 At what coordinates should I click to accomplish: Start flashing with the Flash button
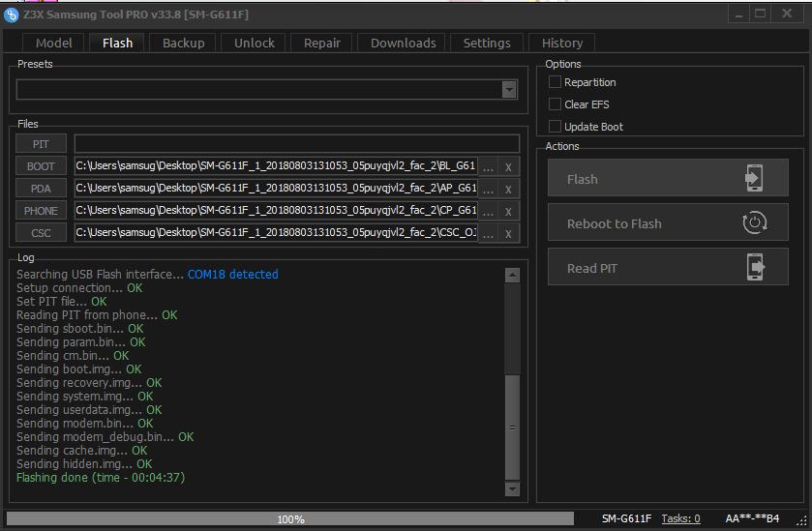668,178
